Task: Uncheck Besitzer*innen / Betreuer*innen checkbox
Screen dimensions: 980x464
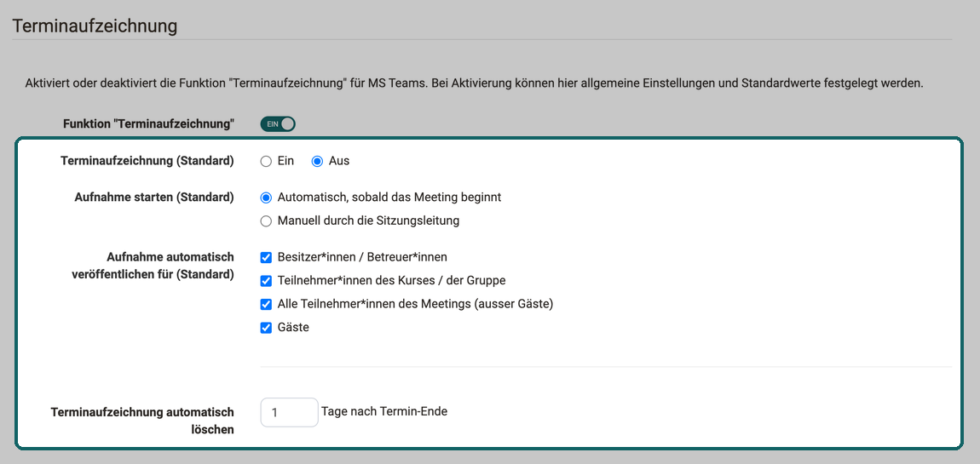Action: pyautogui.click(x=266, y=257)
